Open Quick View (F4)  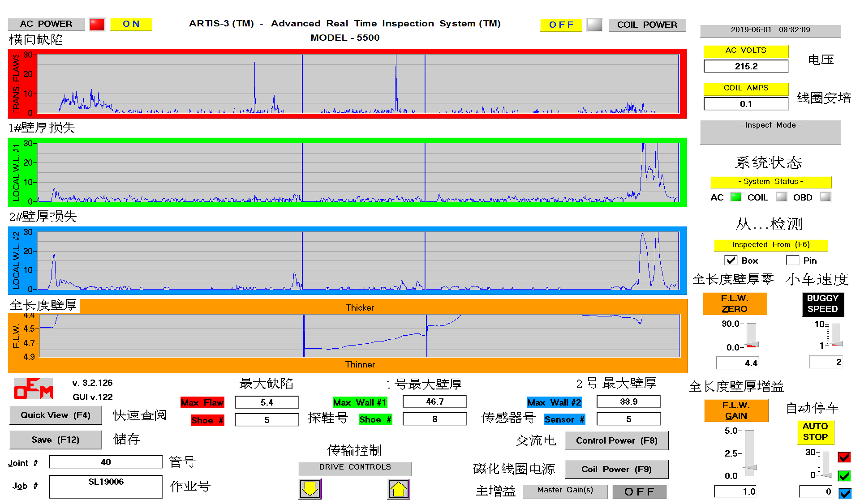coord(56,415)
